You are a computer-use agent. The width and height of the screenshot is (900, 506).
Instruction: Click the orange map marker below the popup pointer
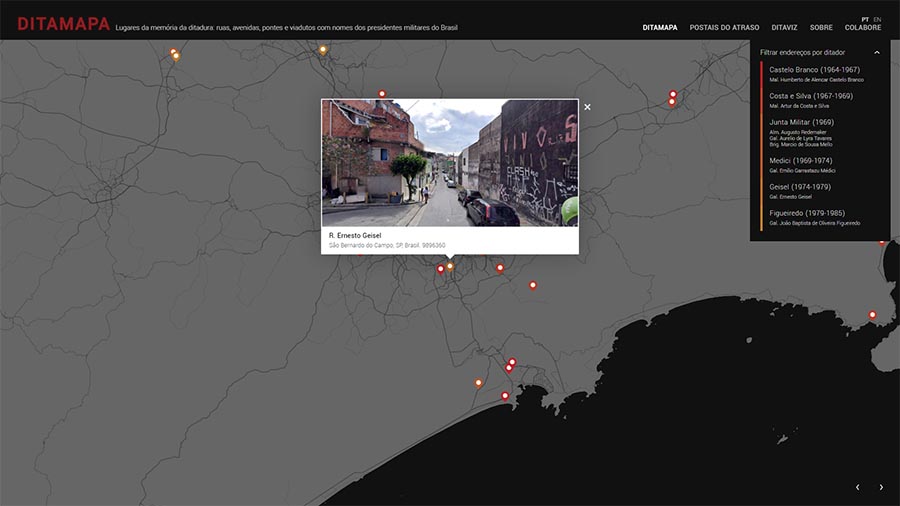tap(450, 266)
